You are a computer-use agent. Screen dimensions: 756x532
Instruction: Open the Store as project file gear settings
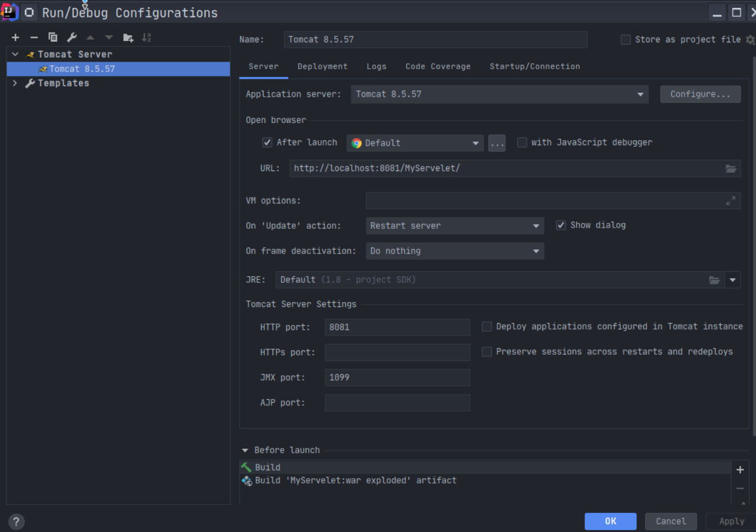pyautogui.click(x=750, y=40)
